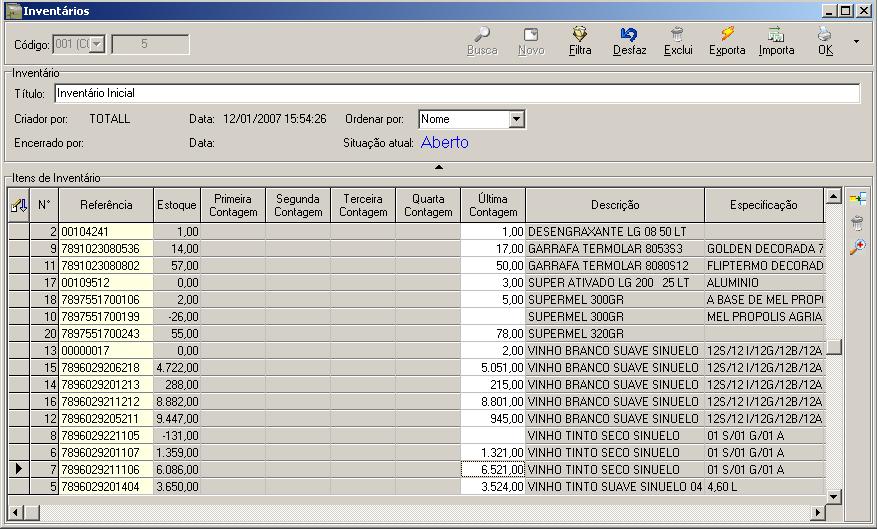
Task: Open the Ordenar por dropdown
Action: click(516, 119)
